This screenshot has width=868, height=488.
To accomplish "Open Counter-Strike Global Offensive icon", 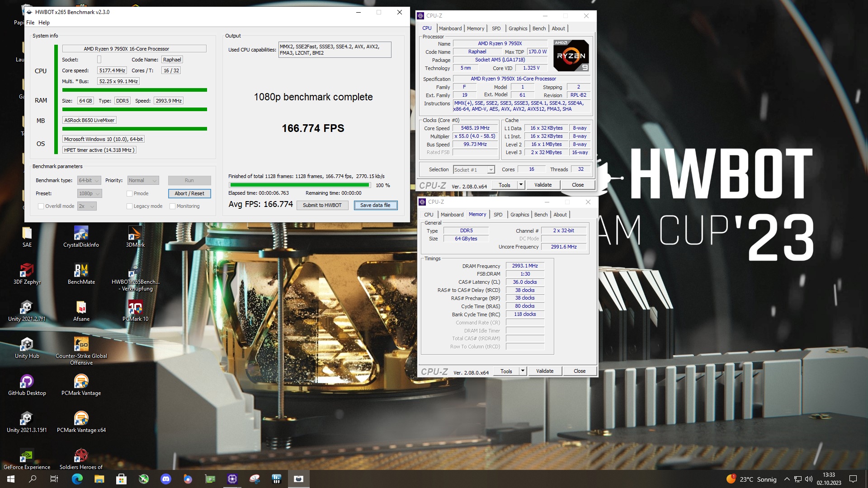I will 81,351.
